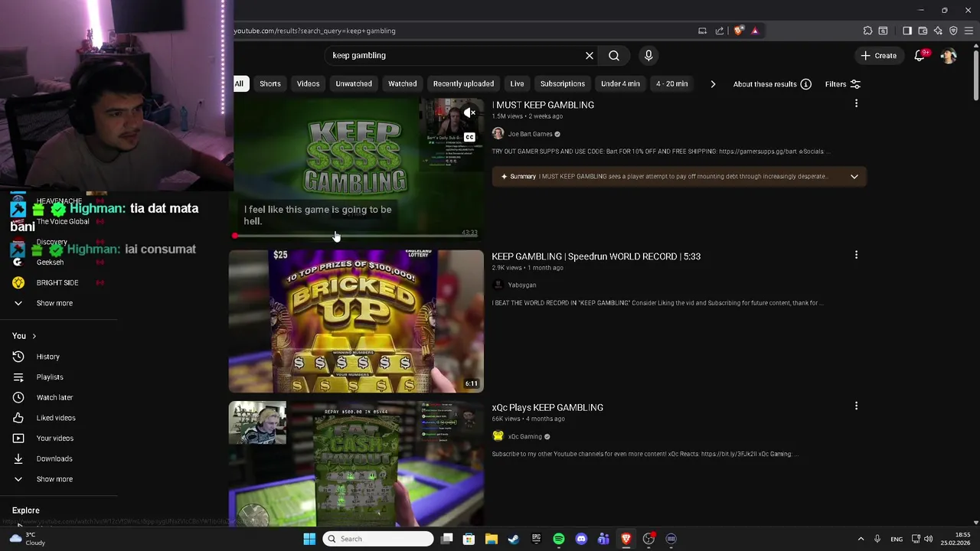Open History in sidebar
980x551 pixels.
pos(47,357)
